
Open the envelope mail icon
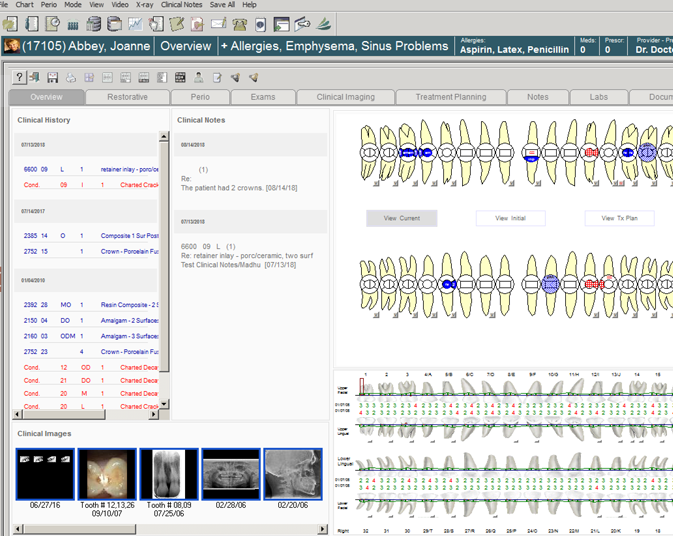[x=218, y=24]
